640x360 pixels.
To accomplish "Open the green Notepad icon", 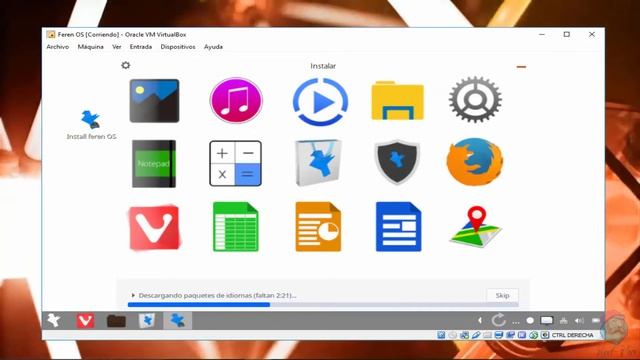I will click(154, 164).
